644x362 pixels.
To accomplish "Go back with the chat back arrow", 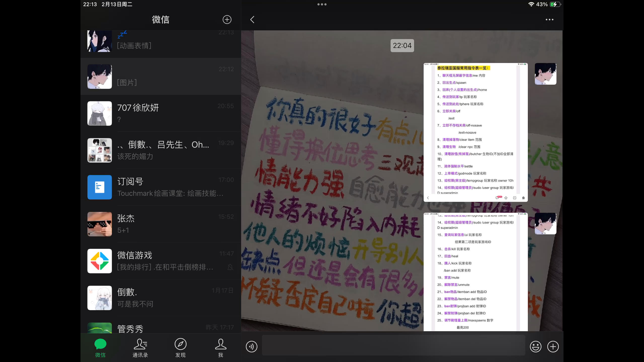I will pyautogui.click(x=252, y=20).
